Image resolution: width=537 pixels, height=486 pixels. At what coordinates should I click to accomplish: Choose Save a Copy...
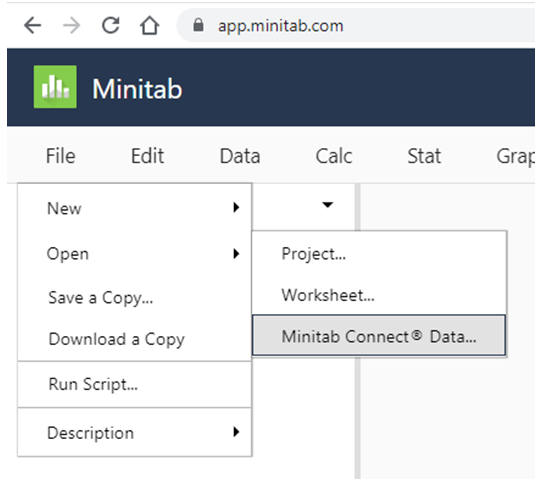135,297
